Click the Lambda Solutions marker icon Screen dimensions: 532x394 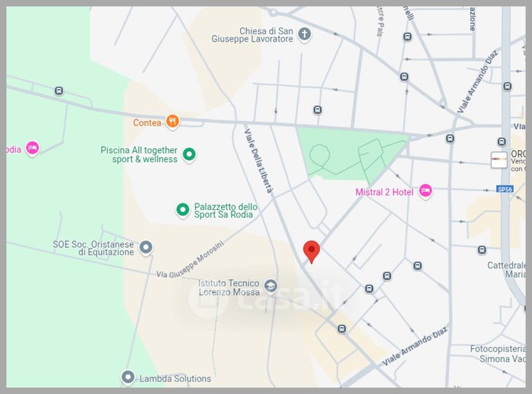[128, 377]
